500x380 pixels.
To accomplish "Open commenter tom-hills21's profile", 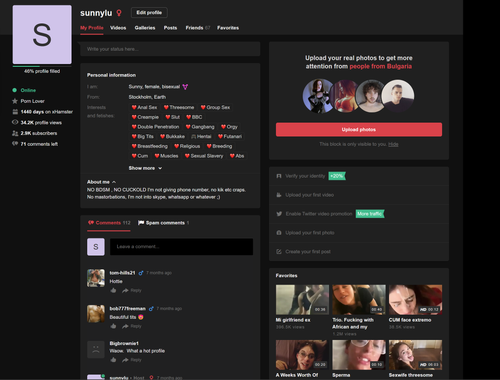I will click(x=122, y=273).
